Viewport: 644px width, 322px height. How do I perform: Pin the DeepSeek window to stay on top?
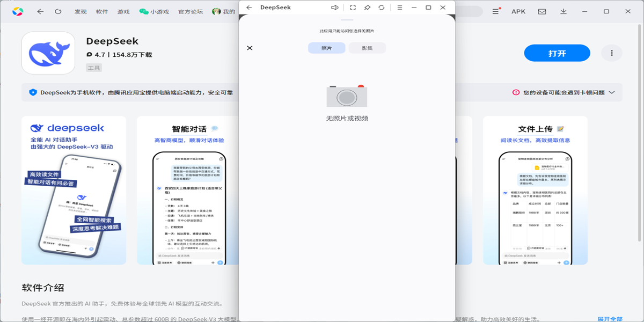point(368,7)
